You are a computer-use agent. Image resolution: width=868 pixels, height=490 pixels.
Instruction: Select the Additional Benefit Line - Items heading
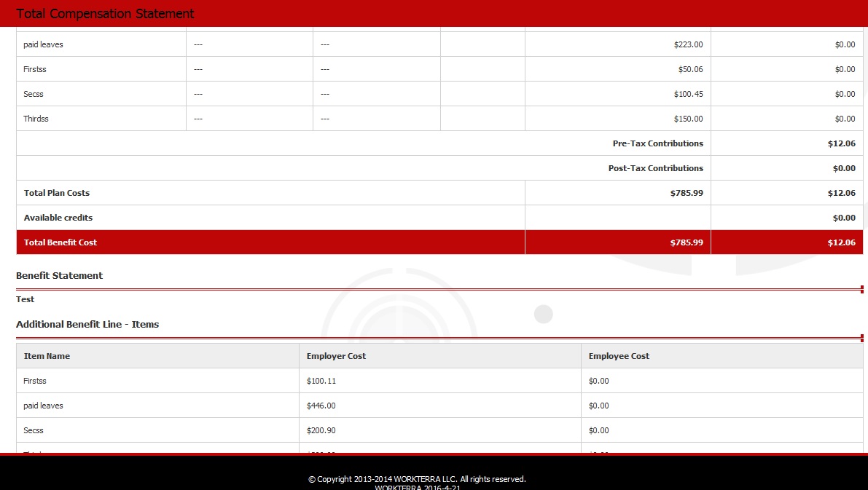(x=87, y=324)
